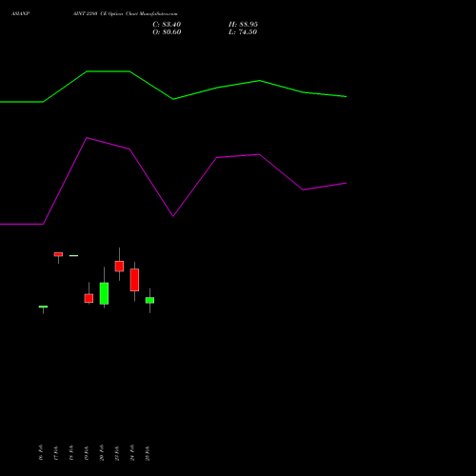Screen dimensions: 476x476
Task: Click the green candle for 25 Feb
Action: pyautogui.click(x=149, y=300)
